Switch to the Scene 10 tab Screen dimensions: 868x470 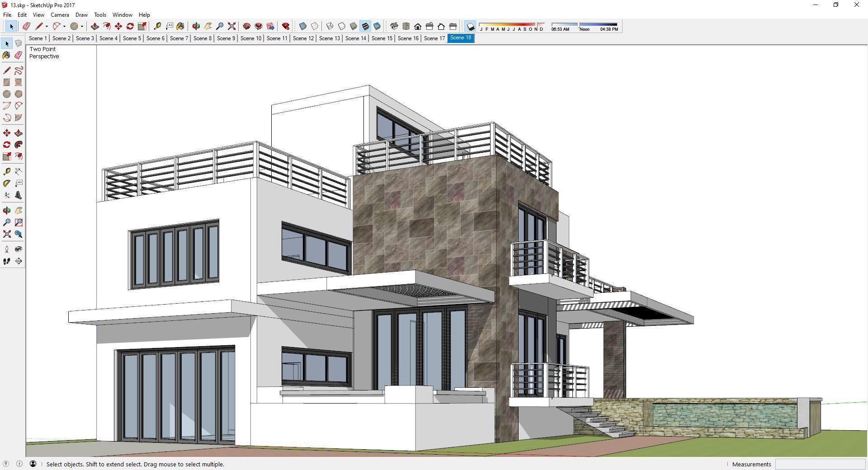[251, 38]
